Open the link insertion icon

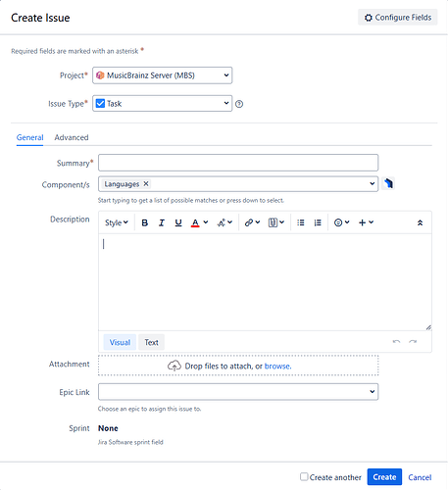252,222
